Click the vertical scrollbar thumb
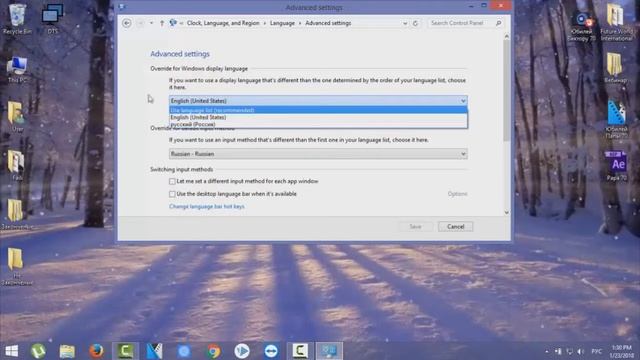The height and width of the screenshot is (360, 640). tap(507, 91)
